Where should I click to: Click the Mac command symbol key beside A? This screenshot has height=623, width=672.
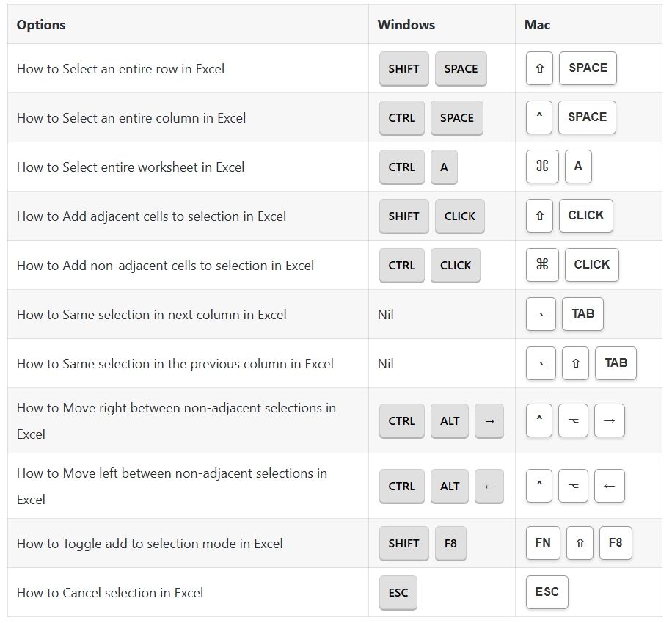(542, 167)
